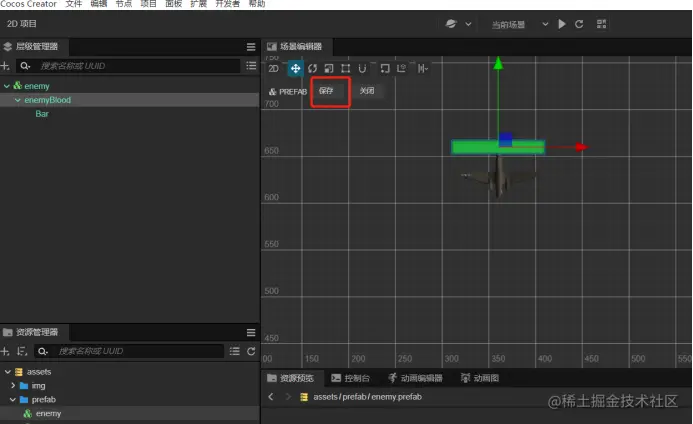693x424 pixels.
Task: Toggle the 2D view mode button
Action: click(x=273, y=69)
